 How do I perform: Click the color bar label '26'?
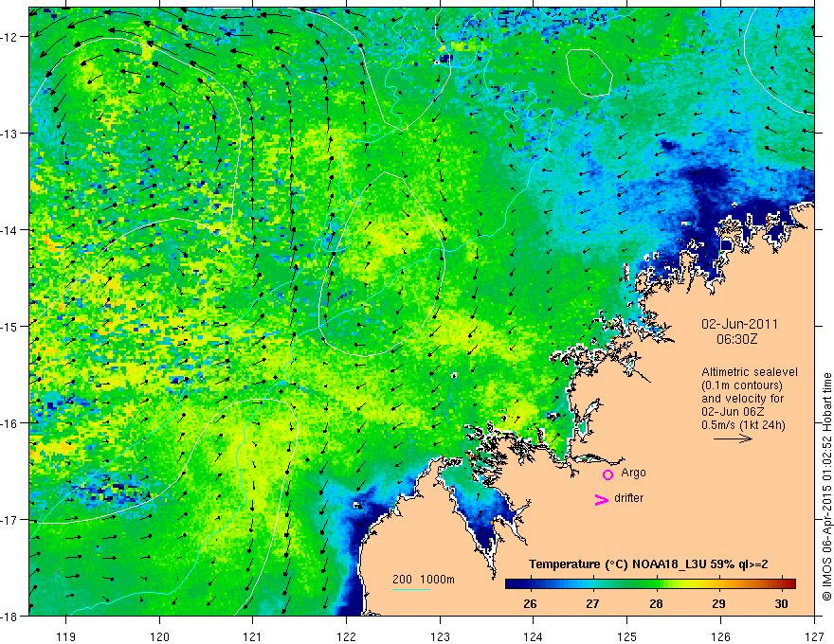coord(530,603)
